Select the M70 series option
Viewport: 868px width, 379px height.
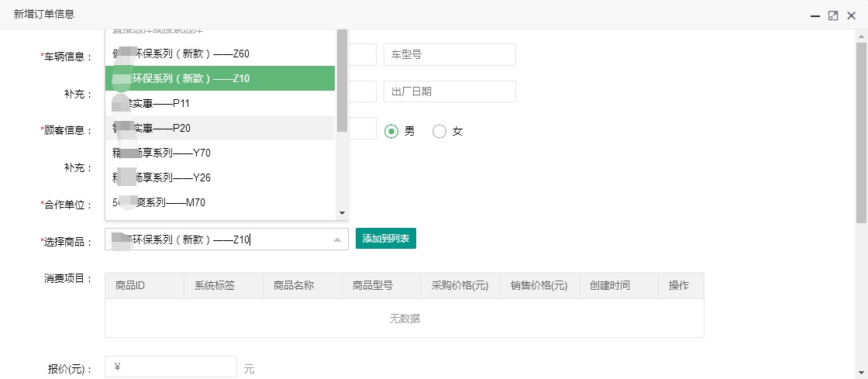[220, 202]
